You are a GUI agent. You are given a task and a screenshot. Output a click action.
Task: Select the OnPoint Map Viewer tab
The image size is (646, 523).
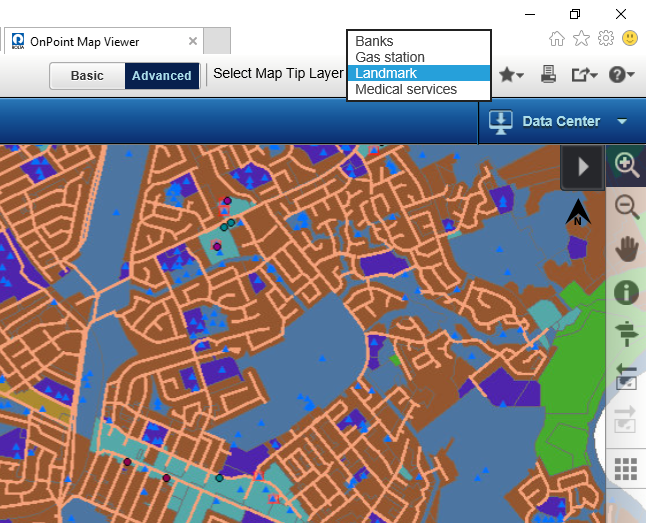(x=84, y=42)
